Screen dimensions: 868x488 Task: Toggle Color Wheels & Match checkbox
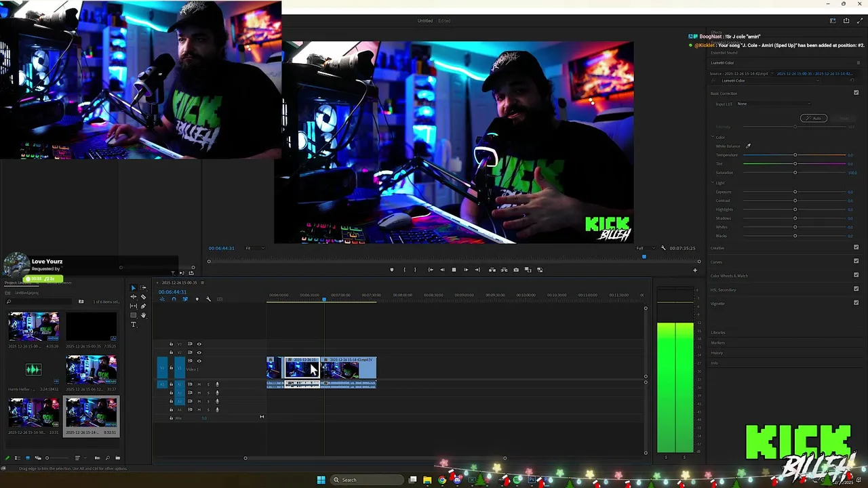(x=856, y=274)
